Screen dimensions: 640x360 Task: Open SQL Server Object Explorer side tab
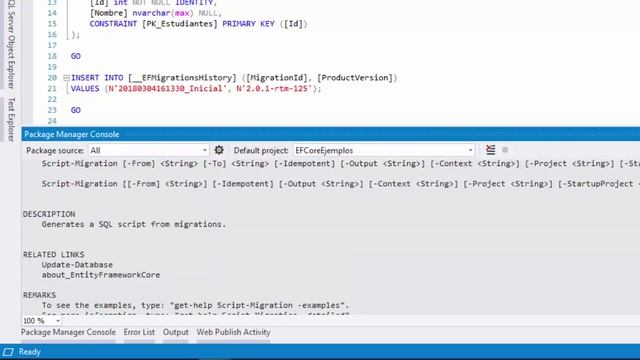tap(11, 44)
